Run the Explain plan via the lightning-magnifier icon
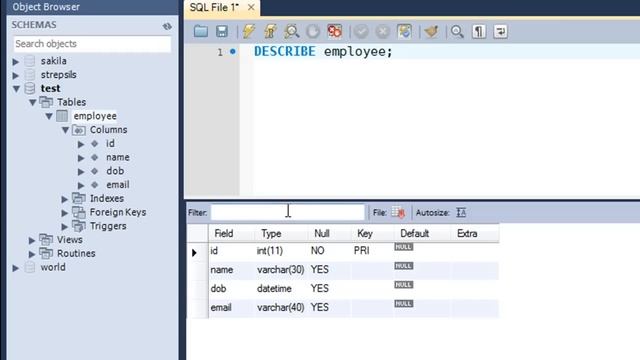640x360 pixels. click(291, 31)
